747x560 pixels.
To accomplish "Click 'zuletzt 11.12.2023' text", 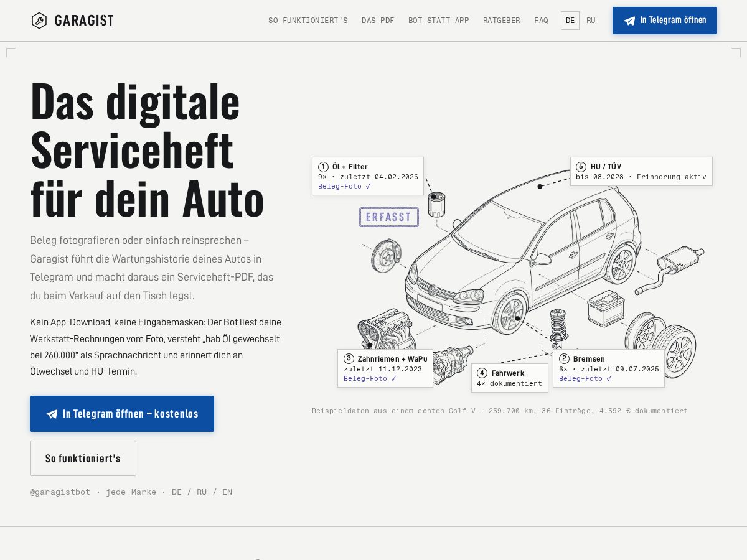I will click(x=383, y=369).
